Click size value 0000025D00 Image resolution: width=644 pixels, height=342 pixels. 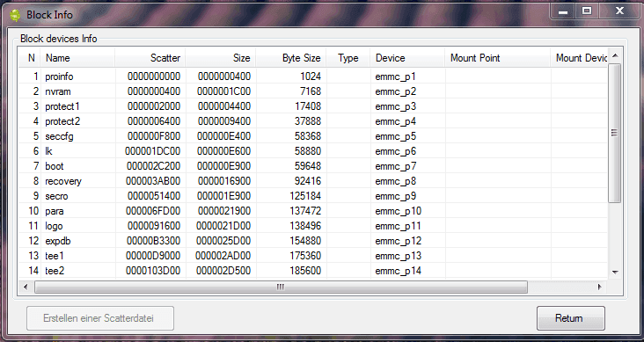point(223,241)
